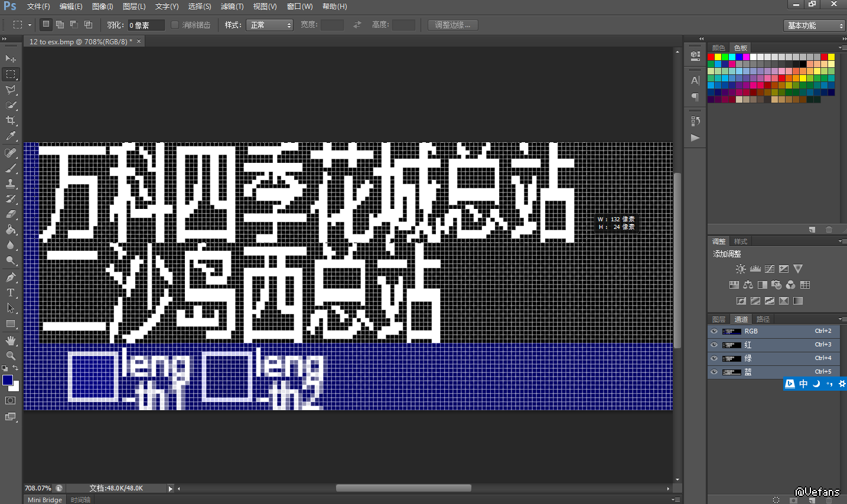
Task: Tick the 消除锯齿 anti-alias checkbox
Action: click(x=175, y=25)
